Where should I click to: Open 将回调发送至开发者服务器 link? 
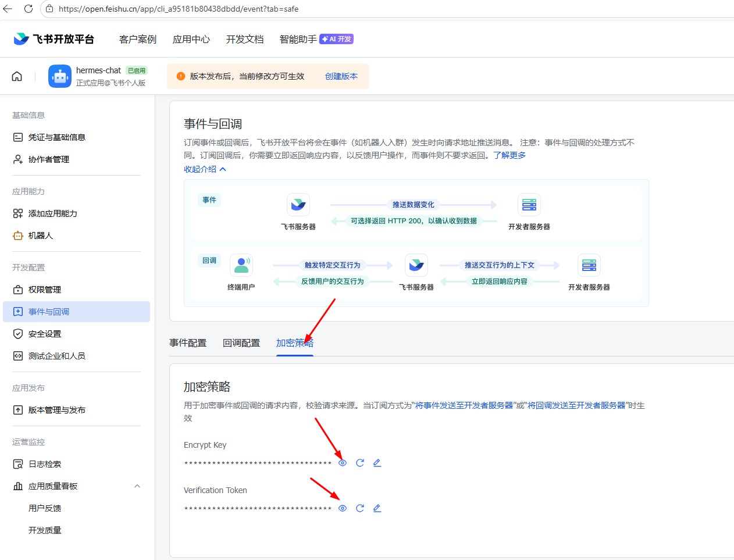coord(576,405)
